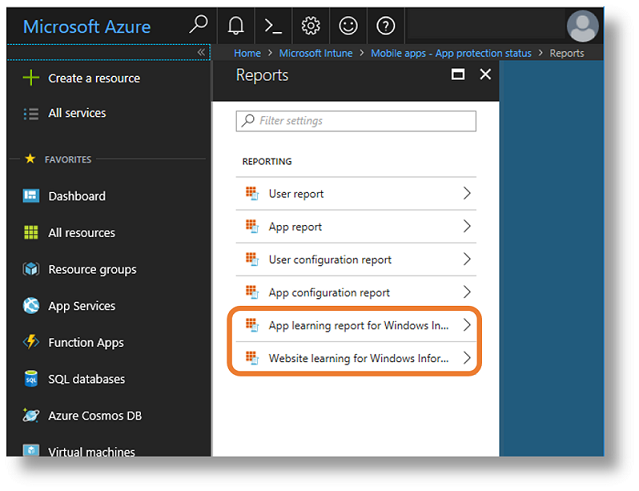Open the settings gear in top bar
The height and width of the screenshot is (491, 639).
tap(311, 26)
